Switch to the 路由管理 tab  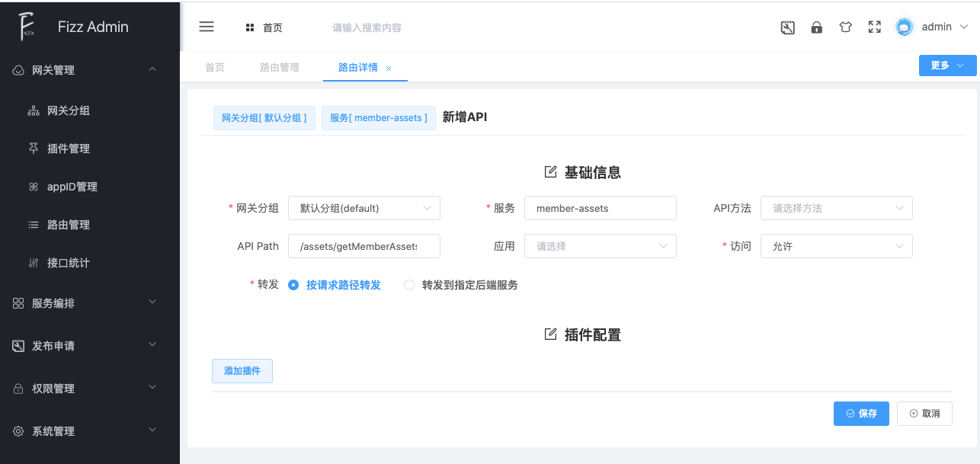280,68
